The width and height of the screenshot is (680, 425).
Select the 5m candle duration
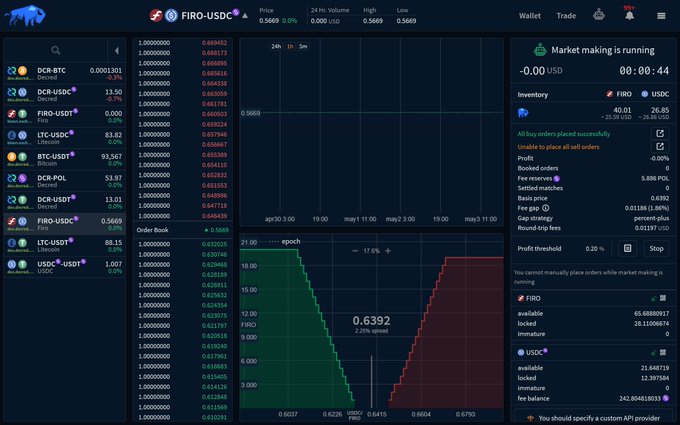[303, 46]
